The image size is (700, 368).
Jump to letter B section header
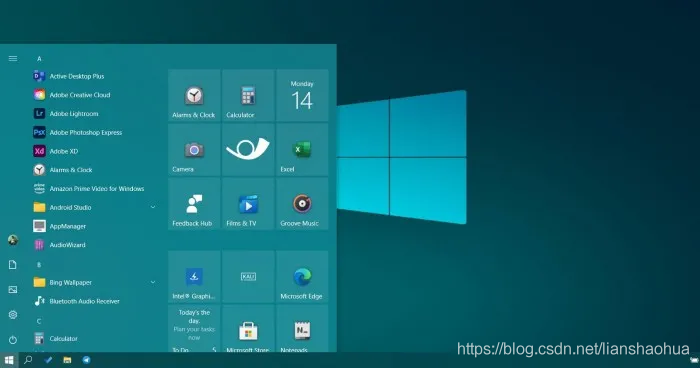tap(39, 265)
